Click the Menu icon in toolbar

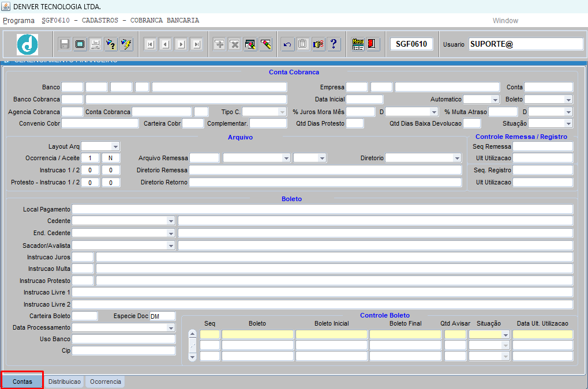[358, 44]
